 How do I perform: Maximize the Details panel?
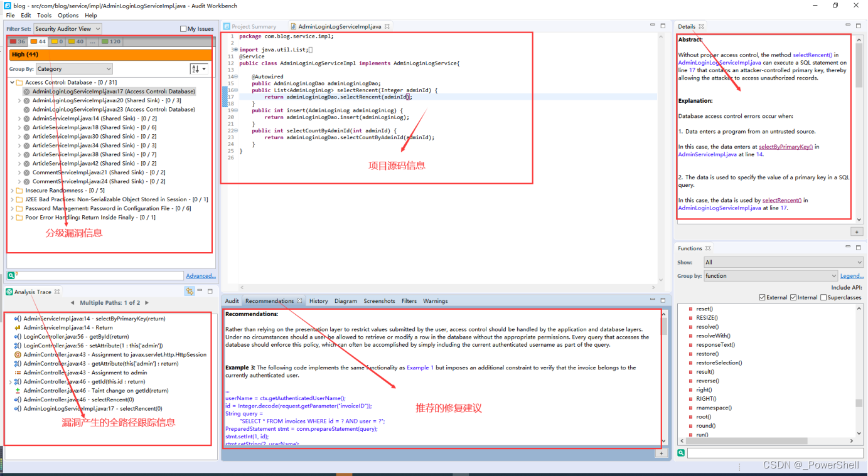pyautogui.click(x=859, y=26)
